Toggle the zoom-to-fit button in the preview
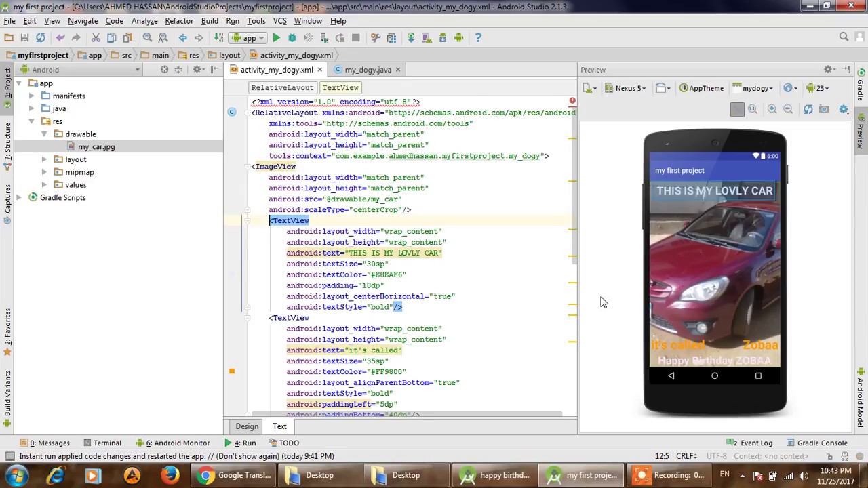868x488 pixels. 737,109
